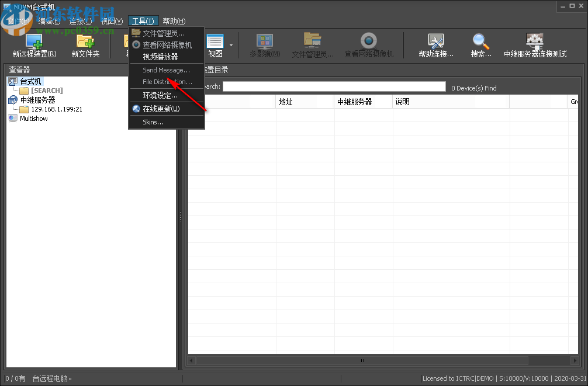This screenshot has height=386, width=588.
Task: Click the relay server icon beside 中继服务器
Action: pos(13,100)
